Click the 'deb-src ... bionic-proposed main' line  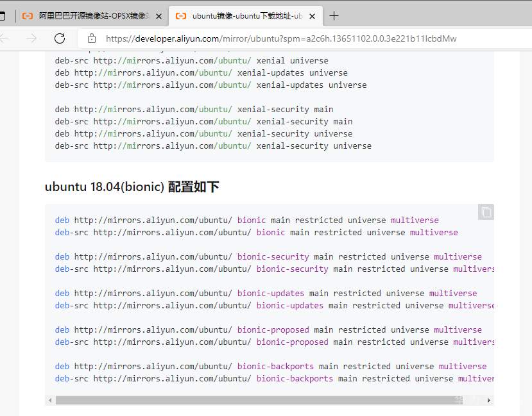(274, 342)
